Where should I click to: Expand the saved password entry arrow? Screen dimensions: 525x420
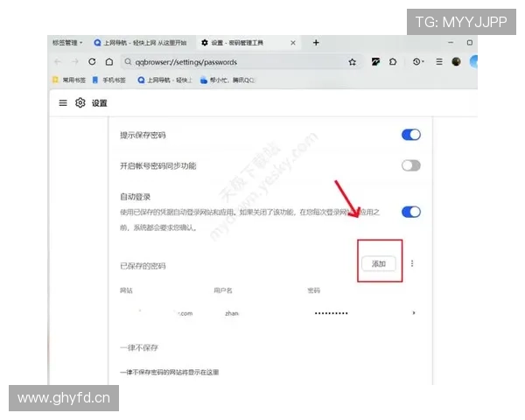pos(414,313)
